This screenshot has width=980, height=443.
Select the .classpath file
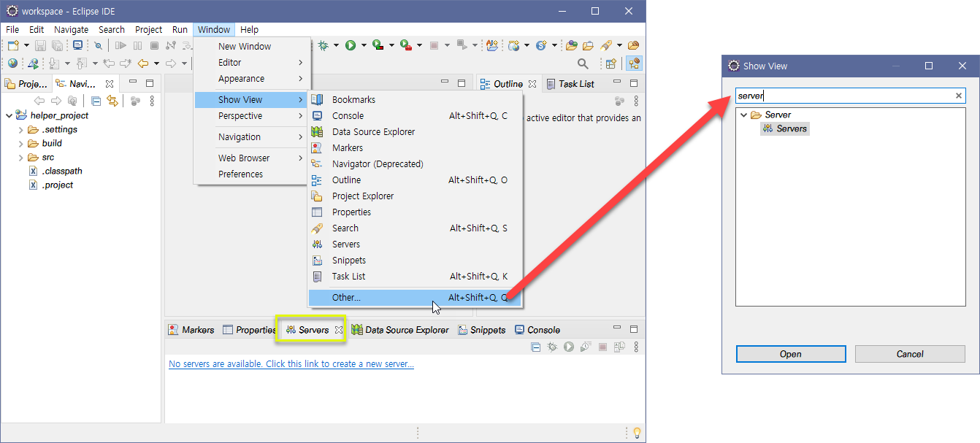click(55, 172)
